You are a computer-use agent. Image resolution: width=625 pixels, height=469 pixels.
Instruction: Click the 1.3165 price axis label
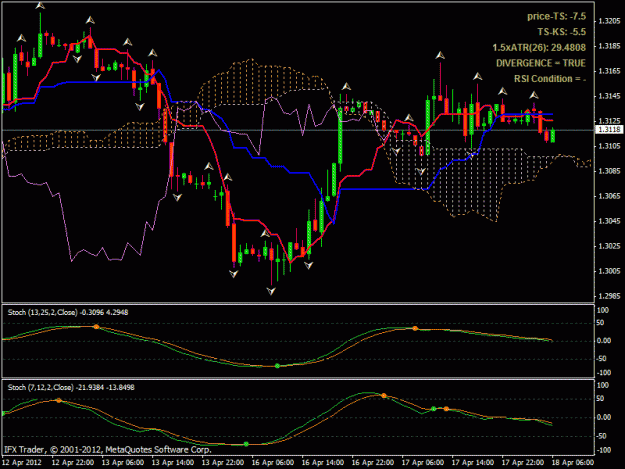click(609, 71)
